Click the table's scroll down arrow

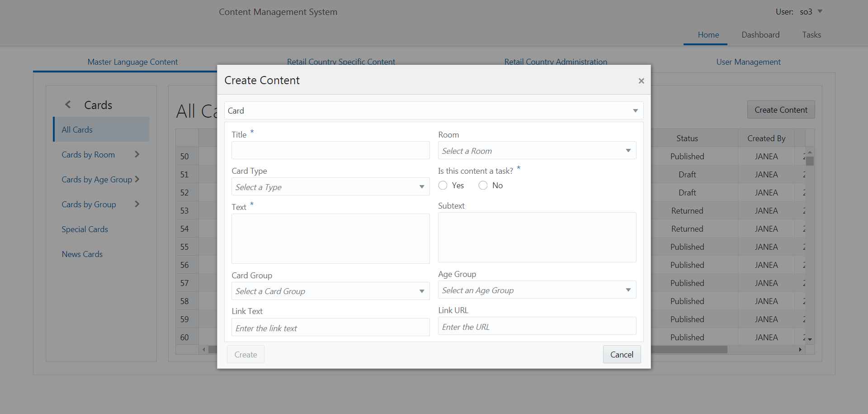[x=810, y=339]
